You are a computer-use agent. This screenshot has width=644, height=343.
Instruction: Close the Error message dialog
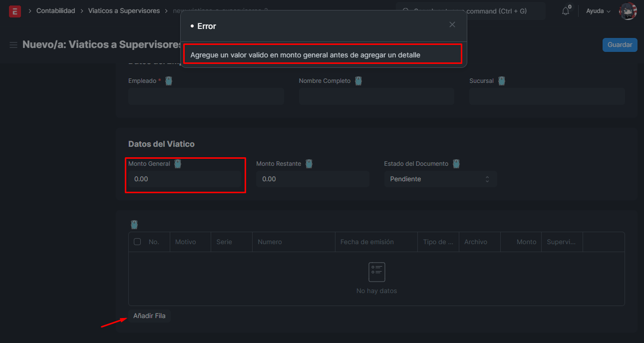pos(452,24)
